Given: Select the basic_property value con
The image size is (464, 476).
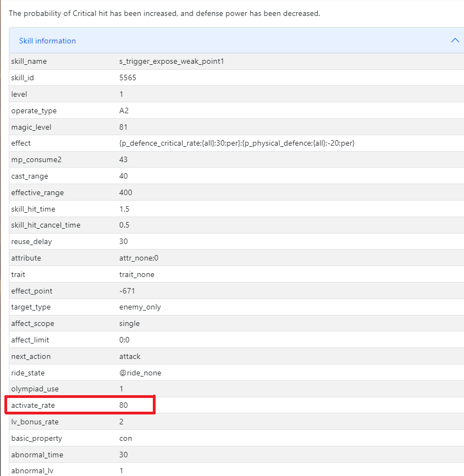Looking at the screenshot, I should point(125,439).
